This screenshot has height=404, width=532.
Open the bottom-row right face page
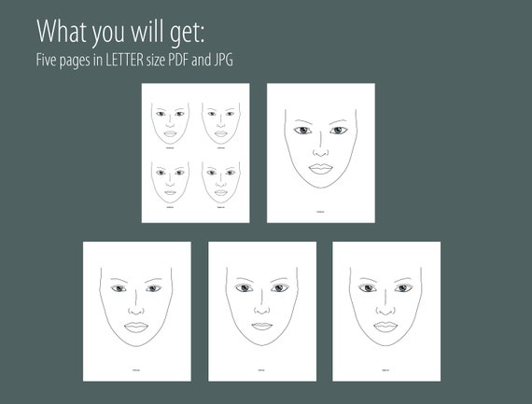click(386, 312)
